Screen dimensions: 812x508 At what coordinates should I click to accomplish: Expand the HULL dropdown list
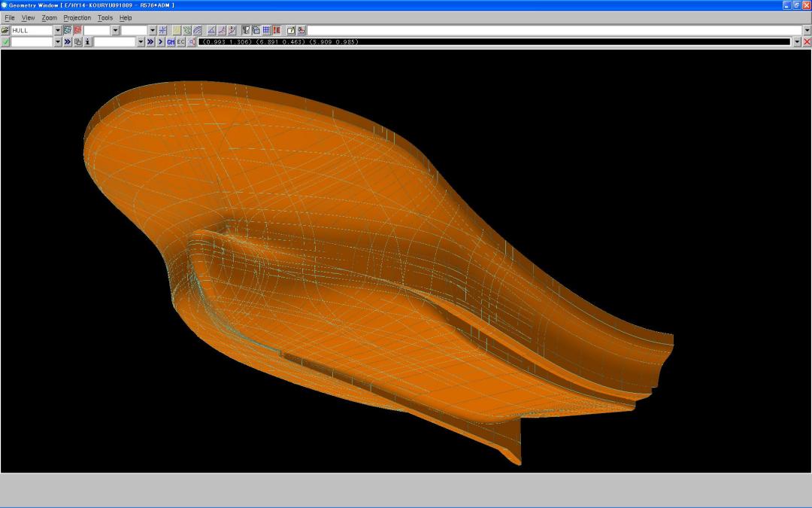point(57,30)
